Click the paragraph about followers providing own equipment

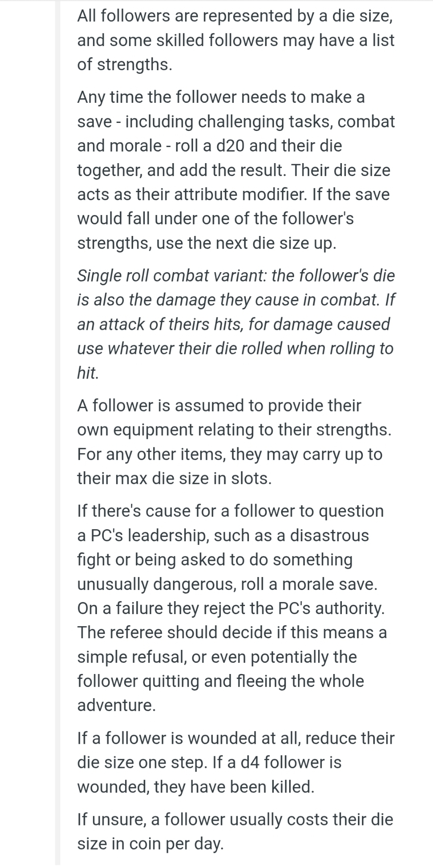pyautogui.click(x=234, y=442)
